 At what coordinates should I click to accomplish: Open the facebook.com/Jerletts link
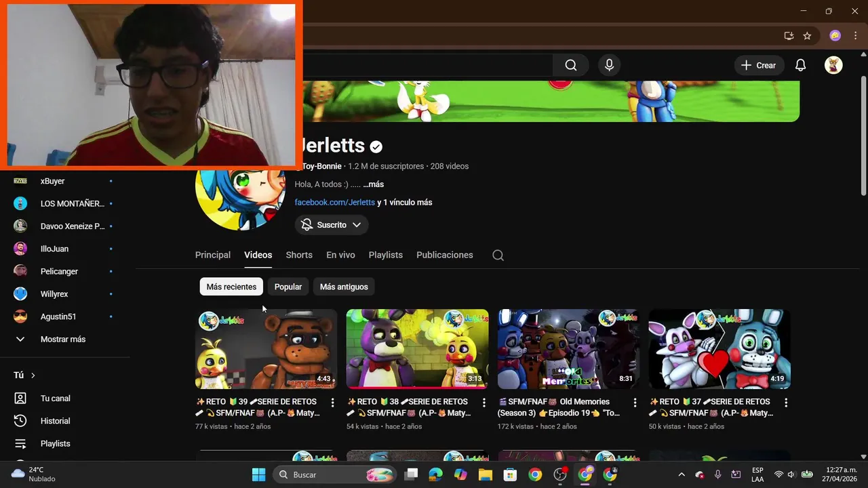pyautogui.click(x=334, y=202)
